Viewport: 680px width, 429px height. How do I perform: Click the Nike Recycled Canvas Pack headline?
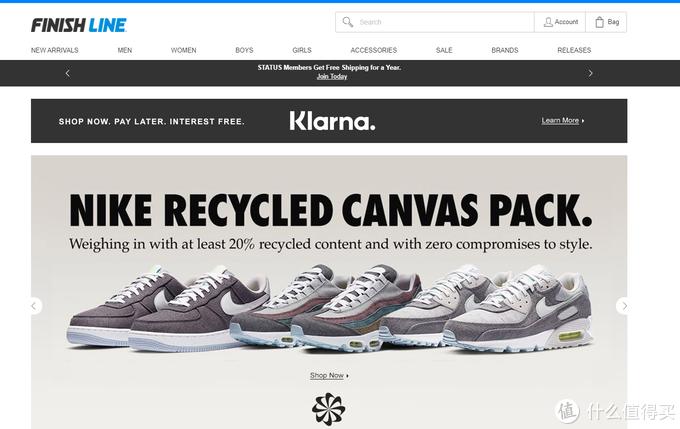[x=331, y=210]
